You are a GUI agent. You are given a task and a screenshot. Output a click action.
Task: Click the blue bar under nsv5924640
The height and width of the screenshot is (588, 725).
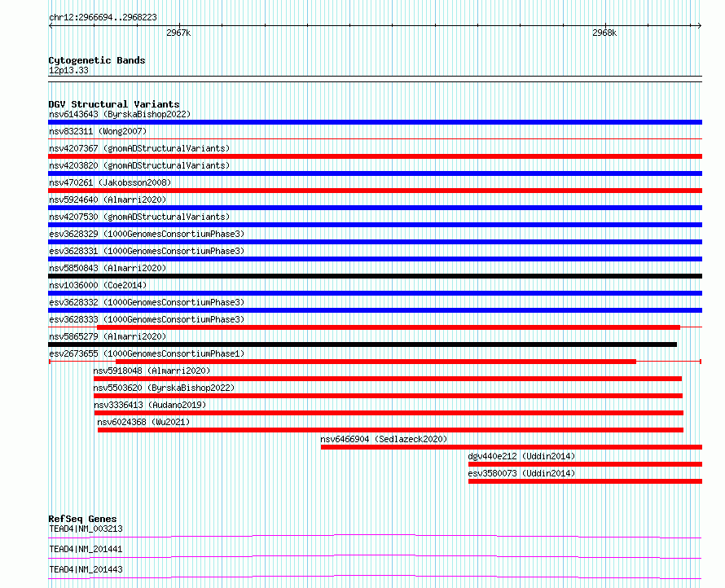tap(375, 208)
